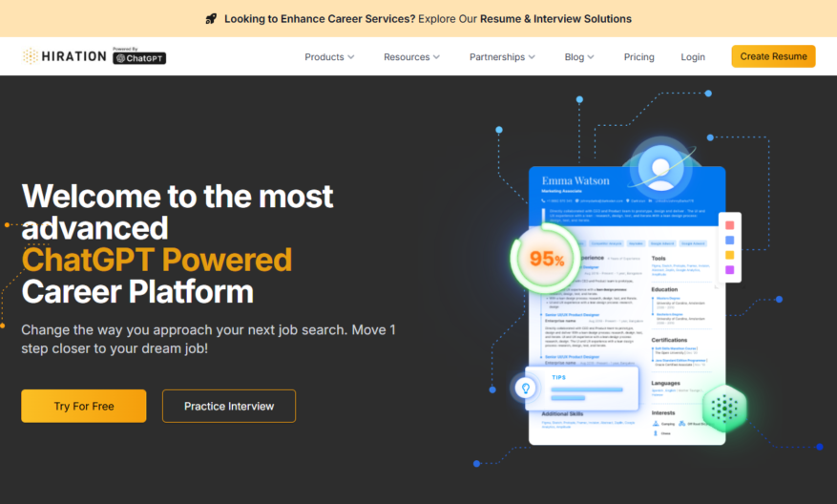
Task: Go to the Pricing page
Action: coord(638,56)
